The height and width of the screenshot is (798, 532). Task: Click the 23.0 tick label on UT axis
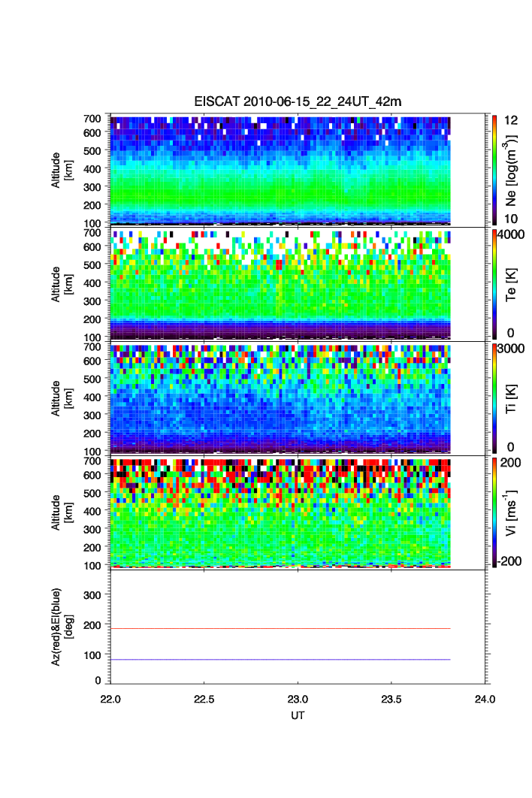coord(298,699)
